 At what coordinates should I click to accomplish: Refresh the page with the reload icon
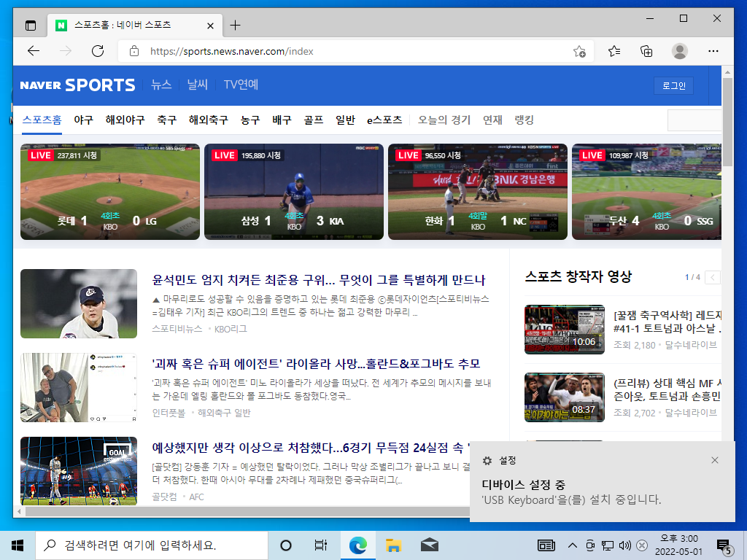98,51
